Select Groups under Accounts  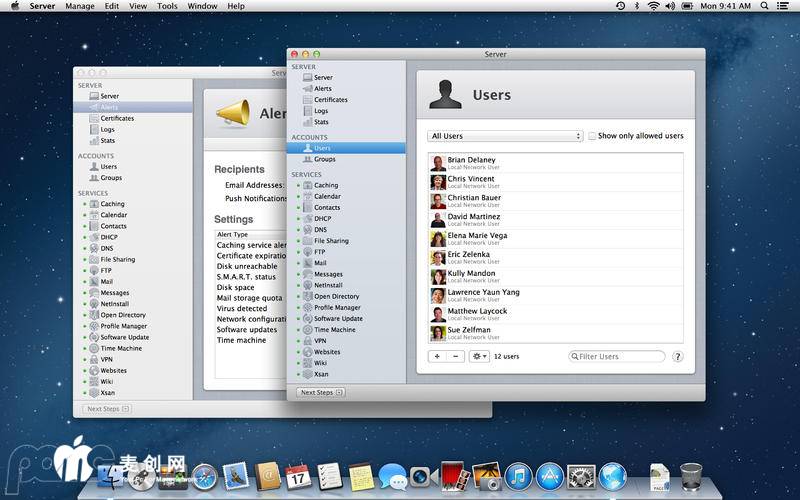(324, 159)
